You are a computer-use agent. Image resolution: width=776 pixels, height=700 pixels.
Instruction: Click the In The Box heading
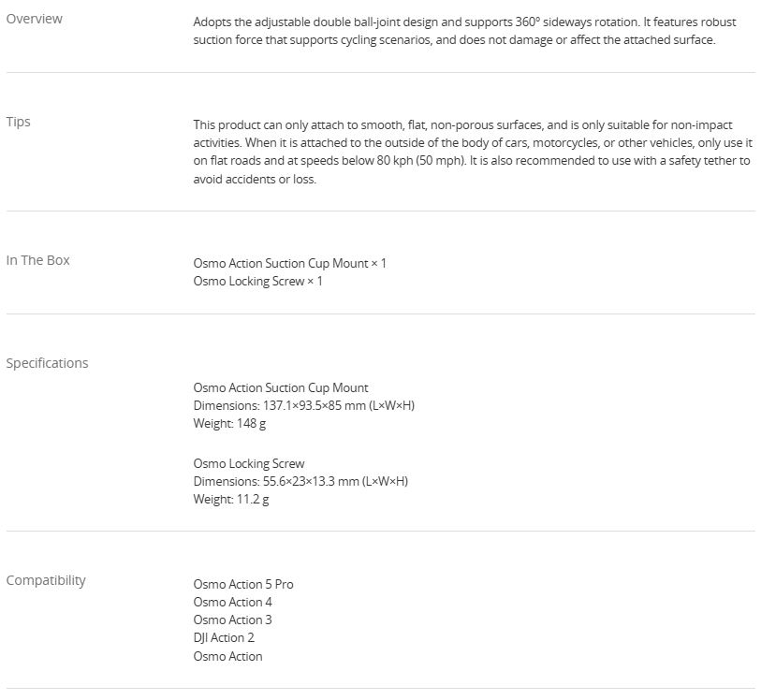(38, 260)
